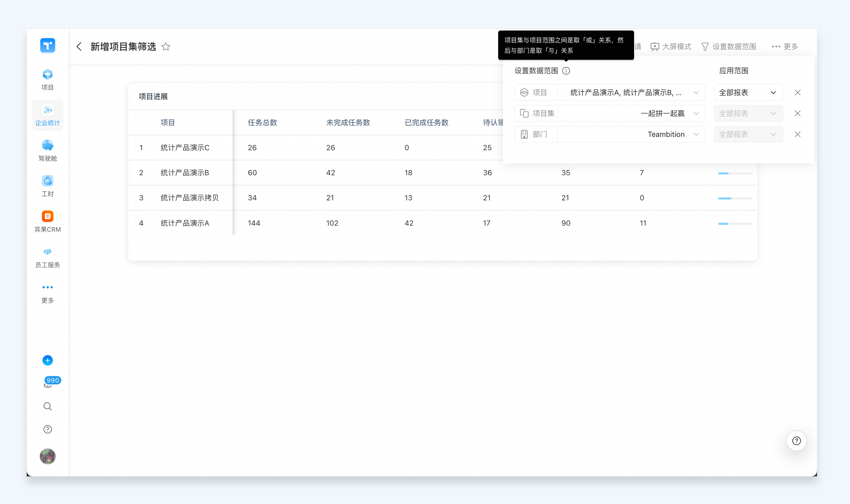The width and height of the screenshot is (850, 504).
Task: Click the value 60 in 统计产品演示B row
Action: coord(252,173)
